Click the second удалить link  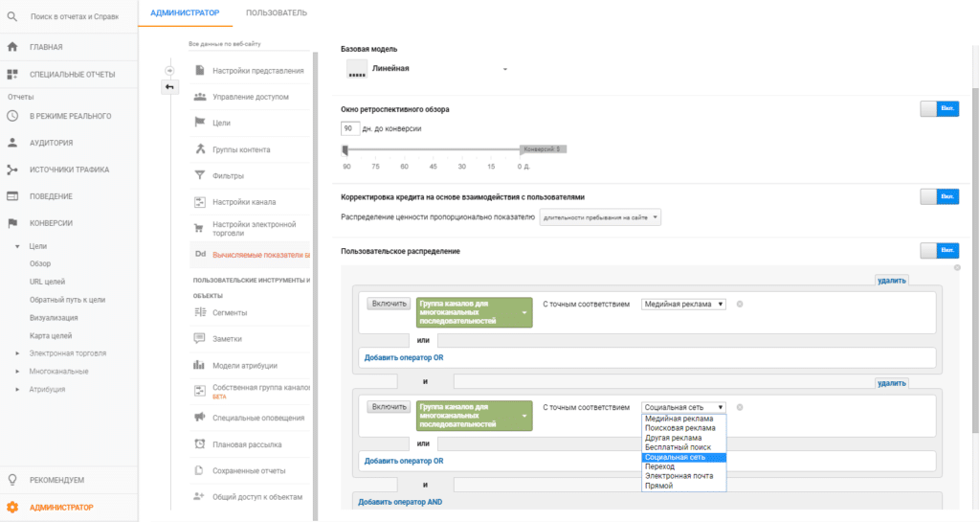tap(891, 383)
